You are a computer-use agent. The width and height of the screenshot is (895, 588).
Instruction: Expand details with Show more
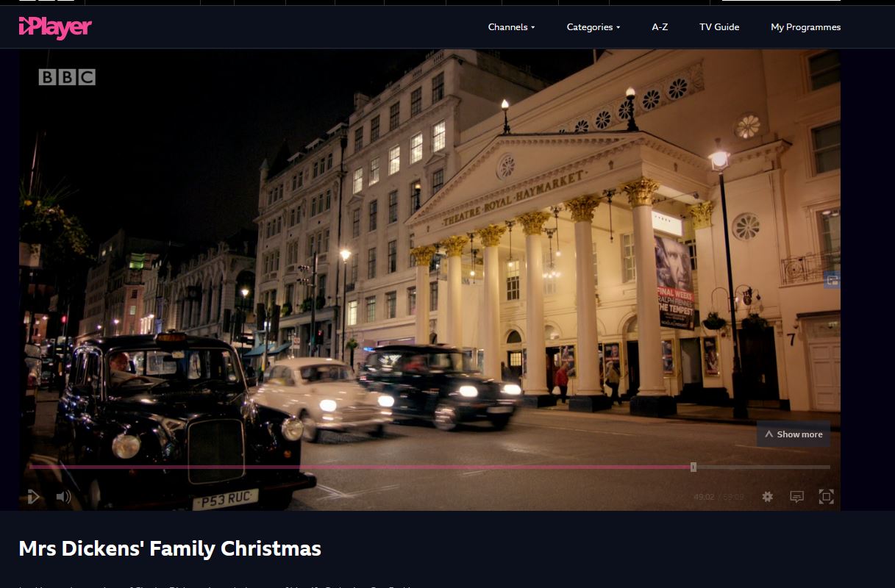click(x=794, y=434)
